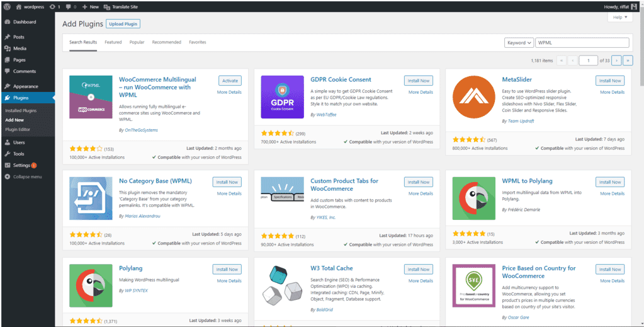Click the current page number field
This screenshot has width=644, height=327.
click(588, 60)
